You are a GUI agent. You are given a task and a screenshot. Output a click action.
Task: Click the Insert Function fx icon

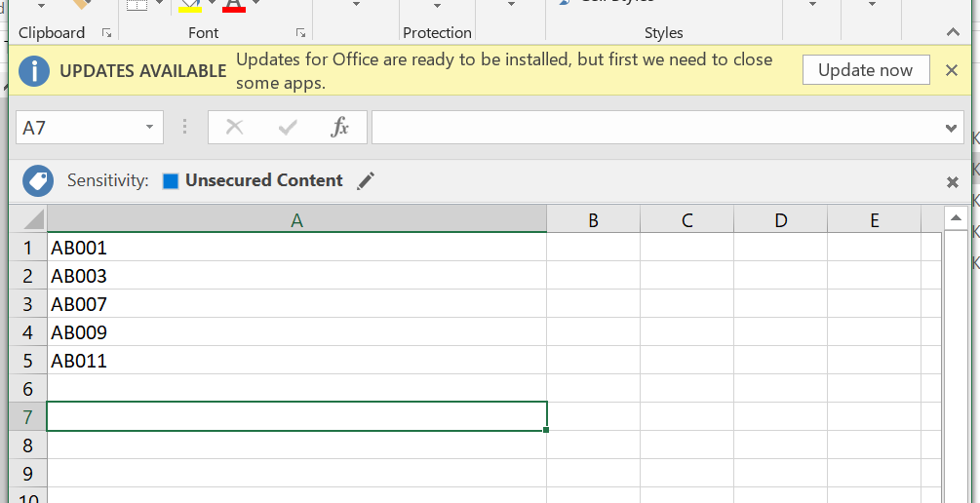[339, 127]
